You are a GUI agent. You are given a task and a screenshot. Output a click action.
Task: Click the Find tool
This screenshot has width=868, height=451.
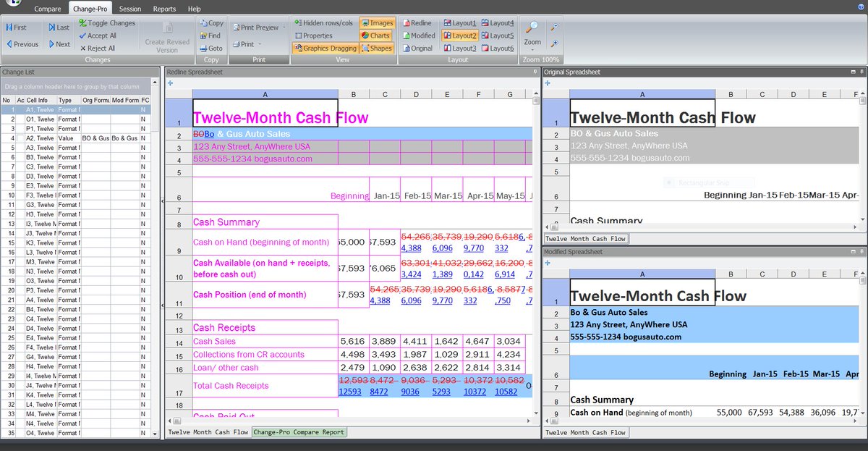[210, 35]
